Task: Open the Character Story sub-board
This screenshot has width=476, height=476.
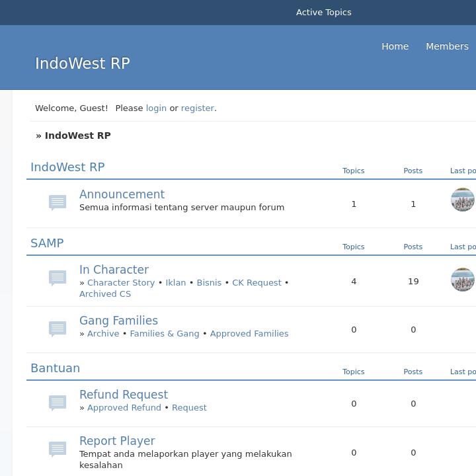Action: 121,282
